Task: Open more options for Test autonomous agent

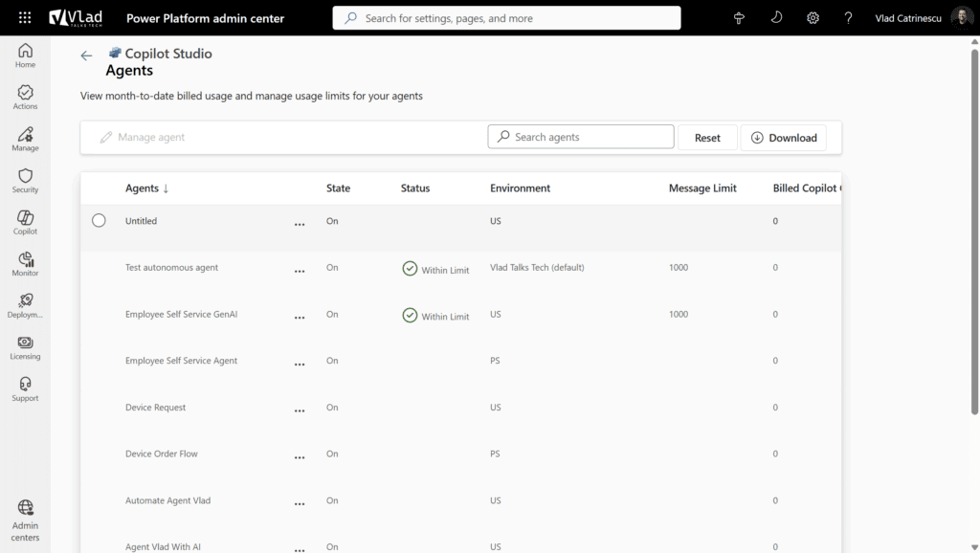Action: (300, 271)
